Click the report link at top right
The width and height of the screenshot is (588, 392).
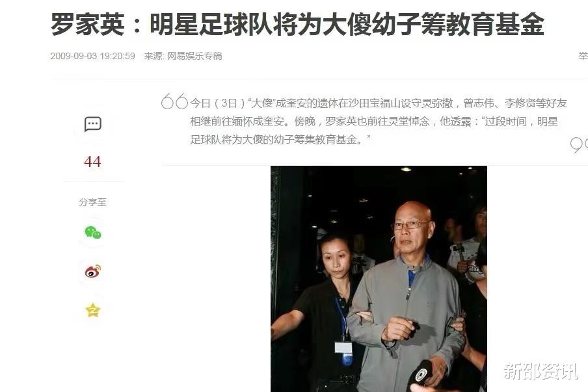coord(583,56)
